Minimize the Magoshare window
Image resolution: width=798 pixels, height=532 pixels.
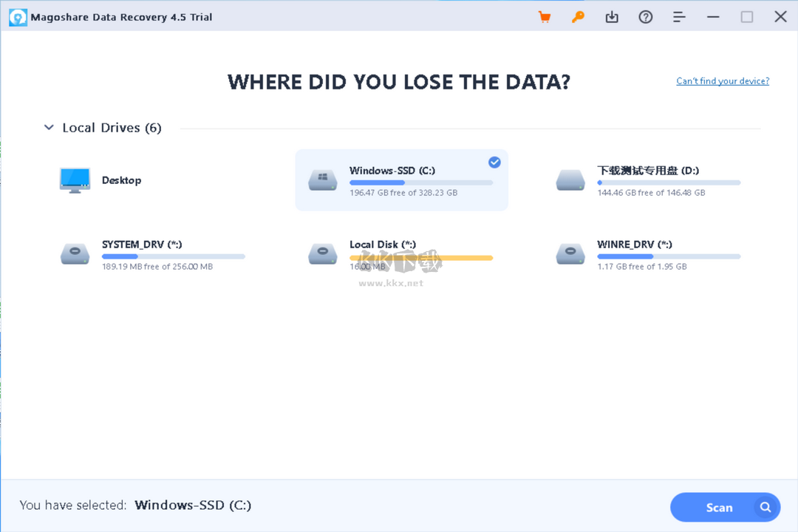(x=713, y=17)
